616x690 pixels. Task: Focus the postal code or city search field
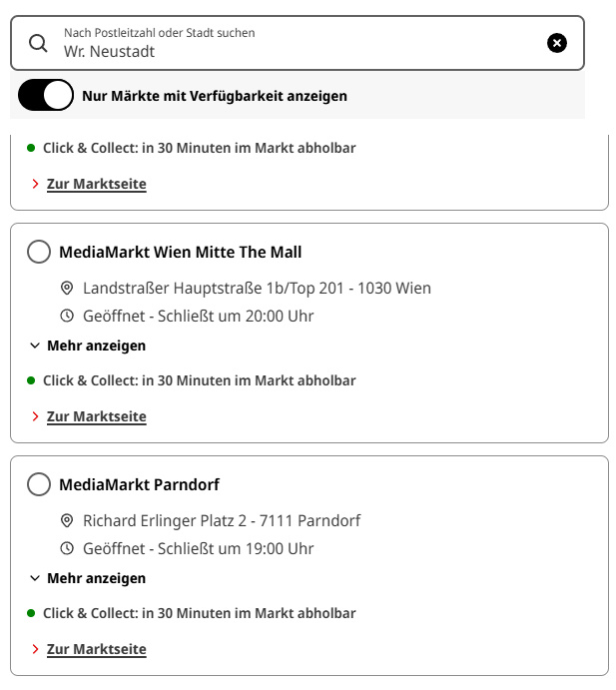298,43
